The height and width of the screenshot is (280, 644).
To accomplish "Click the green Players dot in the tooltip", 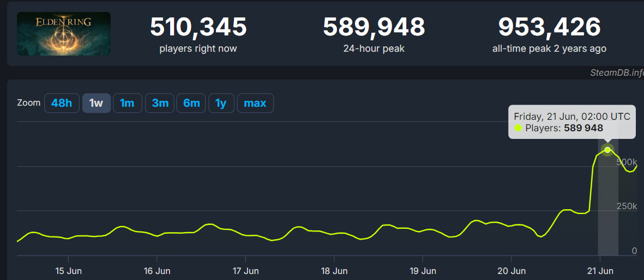I will click(518, 129).
